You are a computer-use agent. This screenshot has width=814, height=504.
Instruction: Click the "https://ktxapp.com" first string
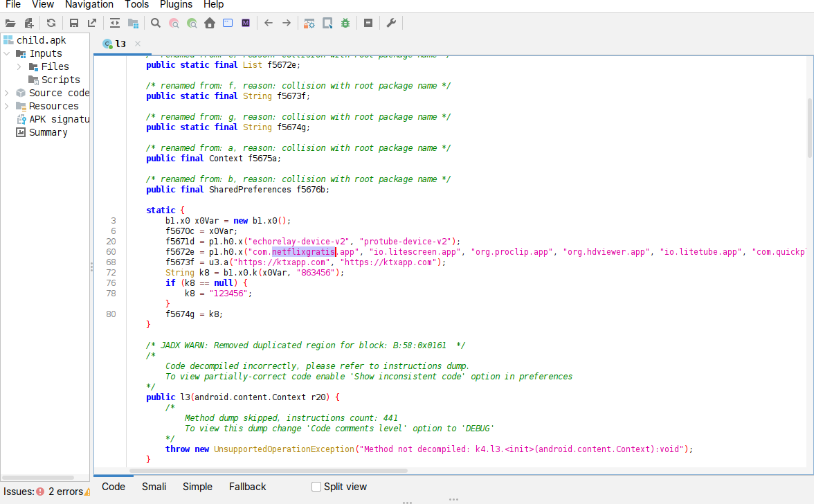pyautogui.click(x=282, y=262)
